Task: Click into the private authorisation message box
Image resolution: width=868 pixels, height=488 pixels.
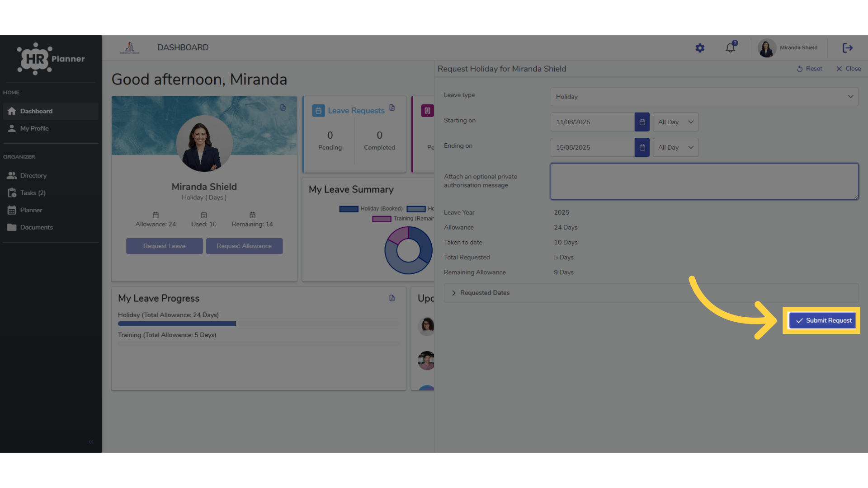Action: (704, 181)
